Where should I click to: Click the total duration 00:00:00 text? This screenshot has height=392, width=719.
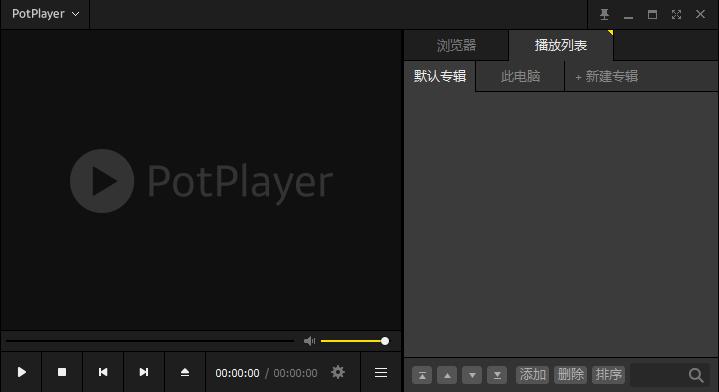coord(295,373)
